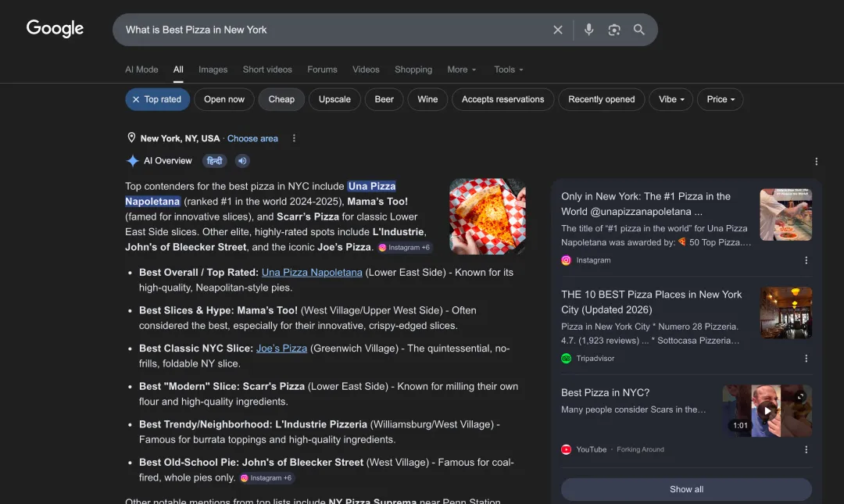Toggle the Open now filter
This screenshot has width=844, height=504.
(x=224, y=99)
